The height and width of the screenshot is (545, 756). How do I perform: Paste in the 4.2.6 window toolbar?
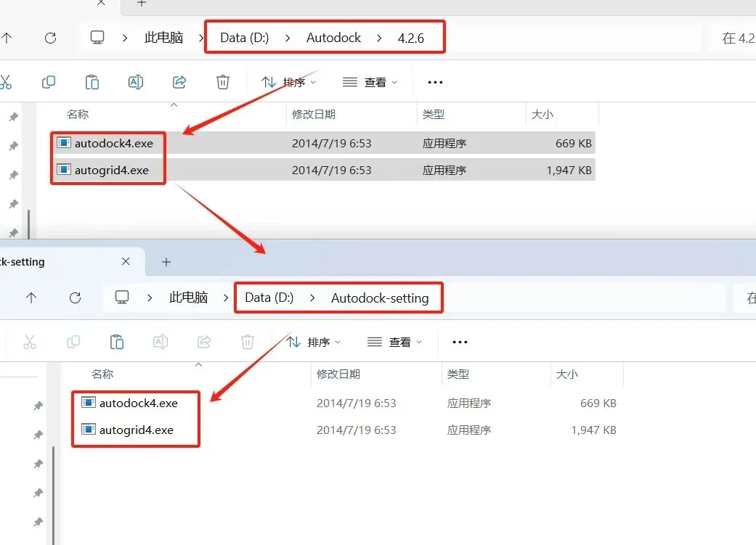pos(92,83)
